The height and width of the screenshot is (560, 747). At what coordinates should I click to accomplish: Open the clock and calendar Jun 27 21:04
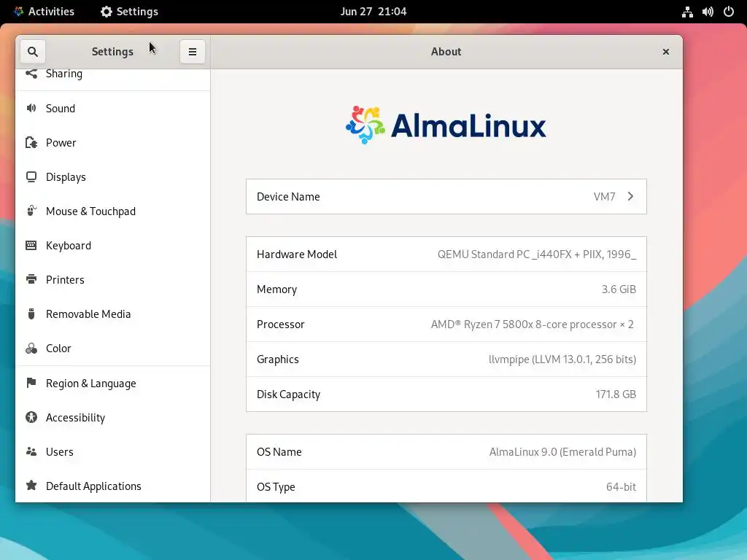373,12
